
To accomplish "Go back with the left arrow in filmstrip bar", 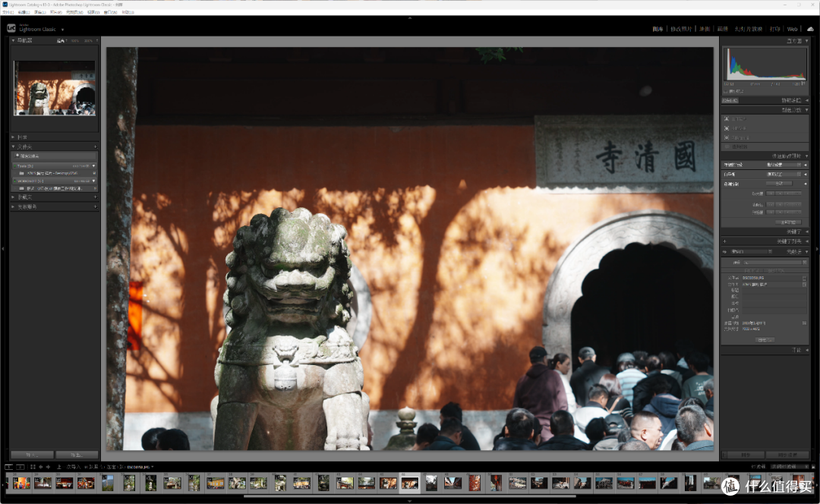I will [41, 467].
